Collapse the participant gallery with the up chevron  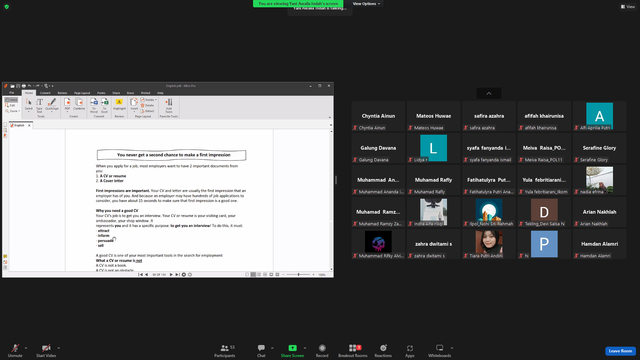[489, 93]
